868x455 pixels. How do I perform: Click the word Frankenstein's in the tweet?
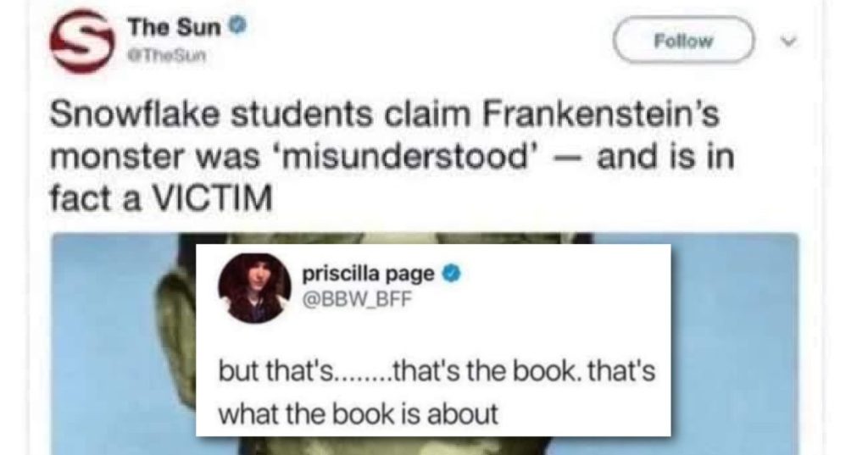click(601, 114)
